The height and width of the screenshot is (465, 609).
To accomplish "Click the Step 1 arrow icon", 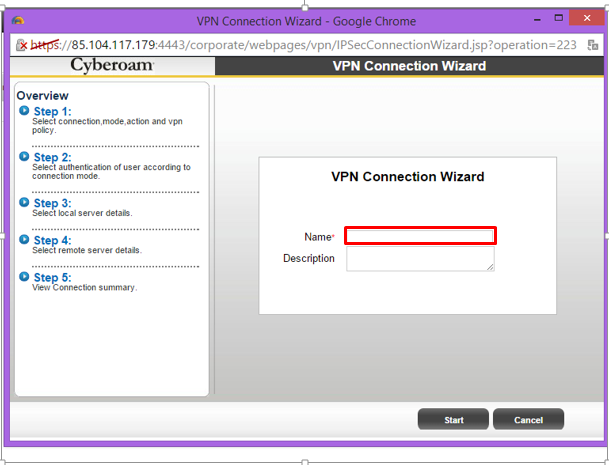I will pyautogui.click(x=24, y=111).
